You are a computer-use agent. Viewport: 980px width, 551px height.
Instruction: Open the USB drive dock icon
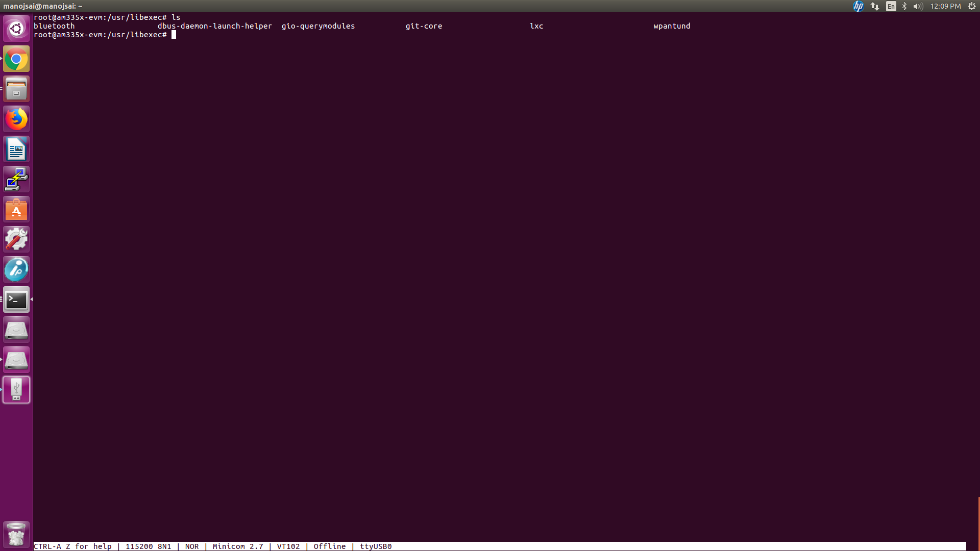[16, 390]
